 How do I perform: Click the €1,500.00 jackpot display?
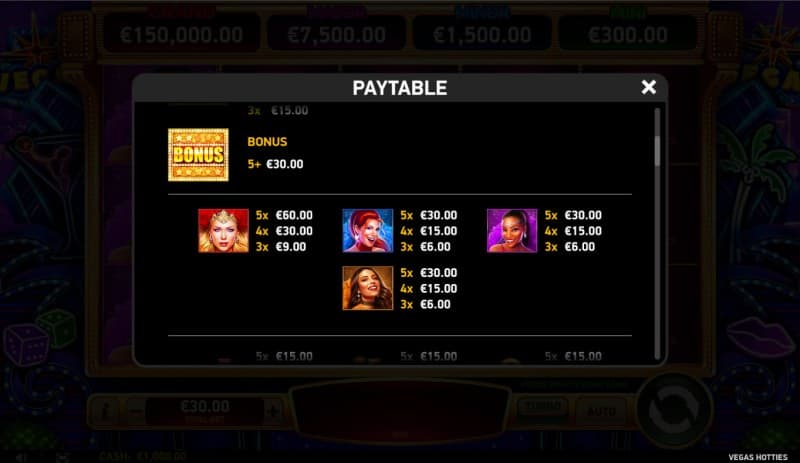(x=482, y=35)
